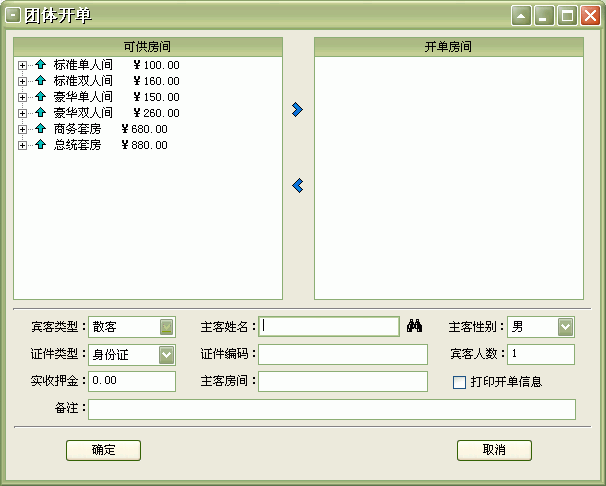
Task: Click the 取消 button
Action: (494, 450)
